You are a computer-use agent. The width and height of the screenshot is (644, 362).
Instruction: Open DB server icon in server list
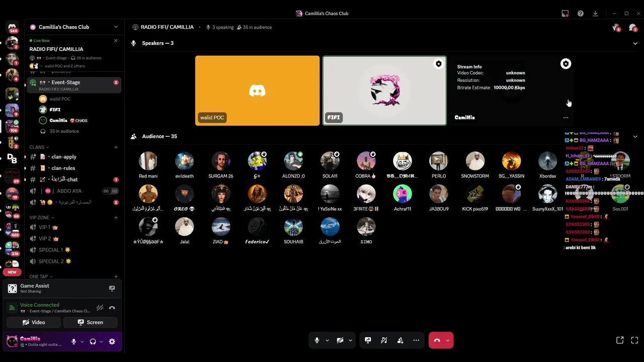pyautogui.click(x=12, y=158)
